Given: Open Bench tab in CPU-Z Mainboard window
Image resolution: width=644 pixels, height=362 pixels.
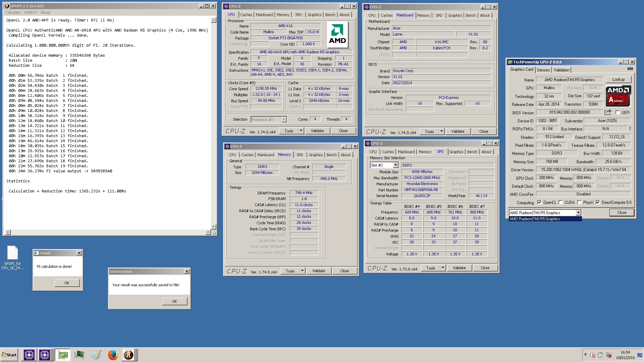Looking at the screenshot, I should [471, 15].
